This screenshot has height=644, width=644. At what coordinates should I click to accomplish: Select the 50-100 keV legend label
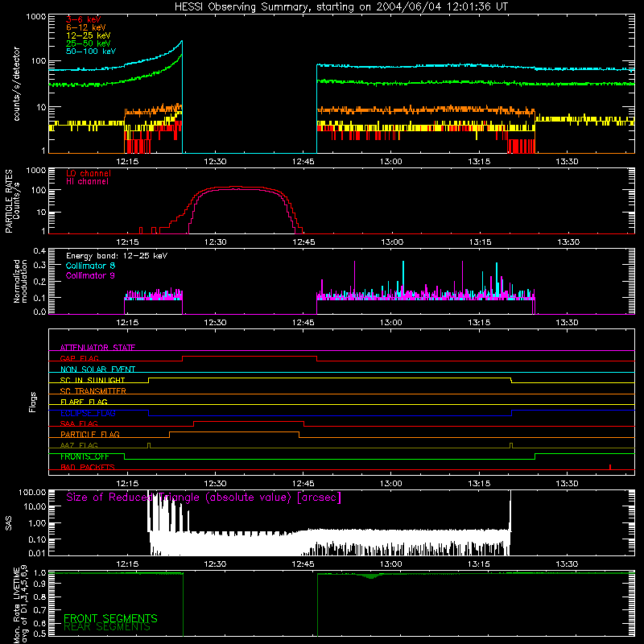click(91, 52)
